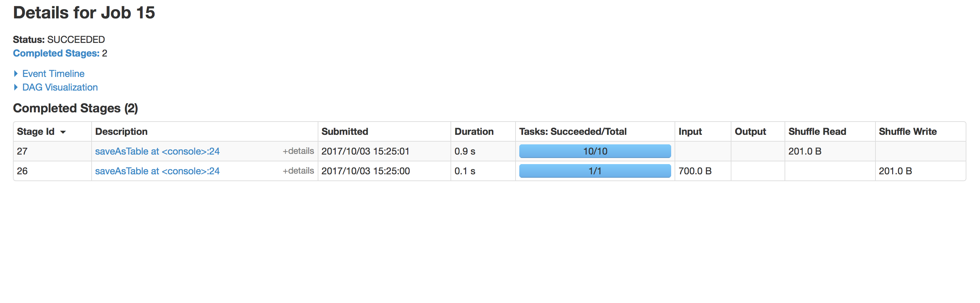The height and width of the screenshot is (303, 980).
Task: Click the 10/10 tasks progress bar
Action: pos(595,151)
